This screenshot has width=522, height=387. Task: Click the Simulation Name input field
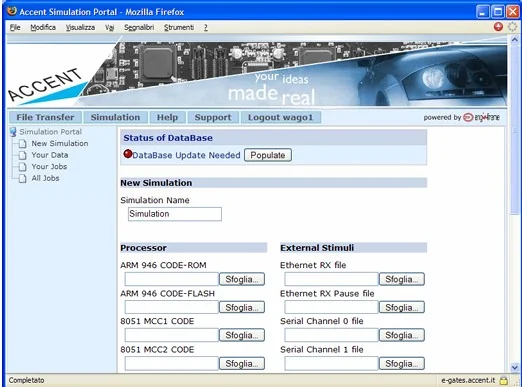point(175,214)
